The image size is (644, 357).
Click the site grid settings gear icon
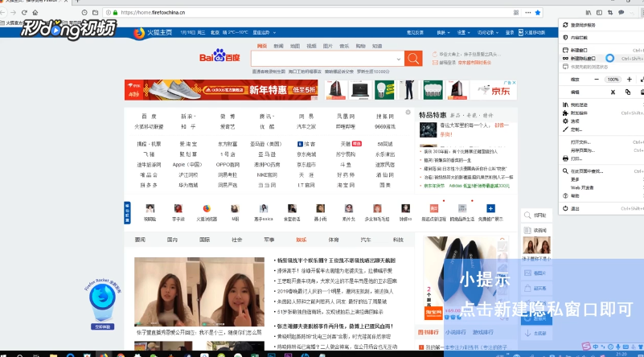pos(408,112)
